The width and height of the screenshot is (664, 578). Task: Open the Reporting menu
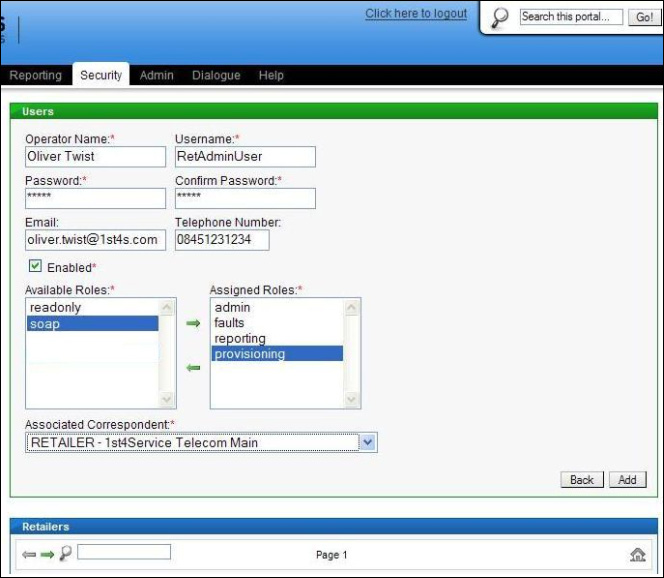pyautogui.click(x=35, y=75)
